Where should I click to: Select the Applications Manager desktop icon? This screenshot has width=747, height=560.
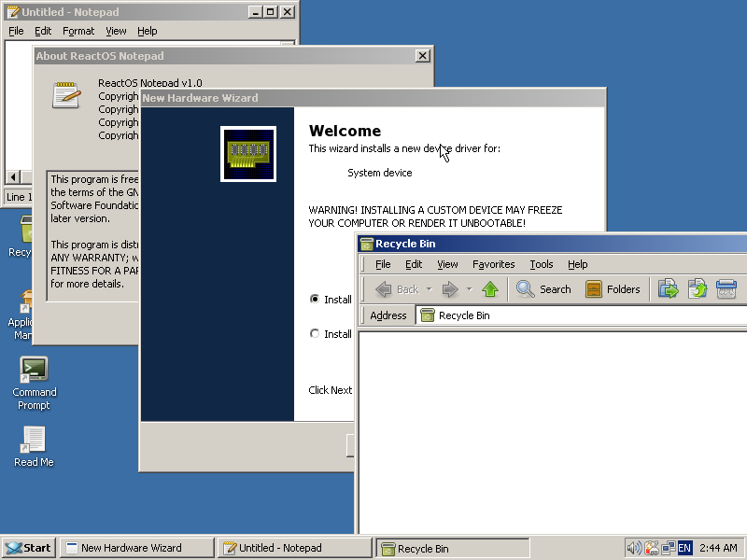tap(20, 315)
